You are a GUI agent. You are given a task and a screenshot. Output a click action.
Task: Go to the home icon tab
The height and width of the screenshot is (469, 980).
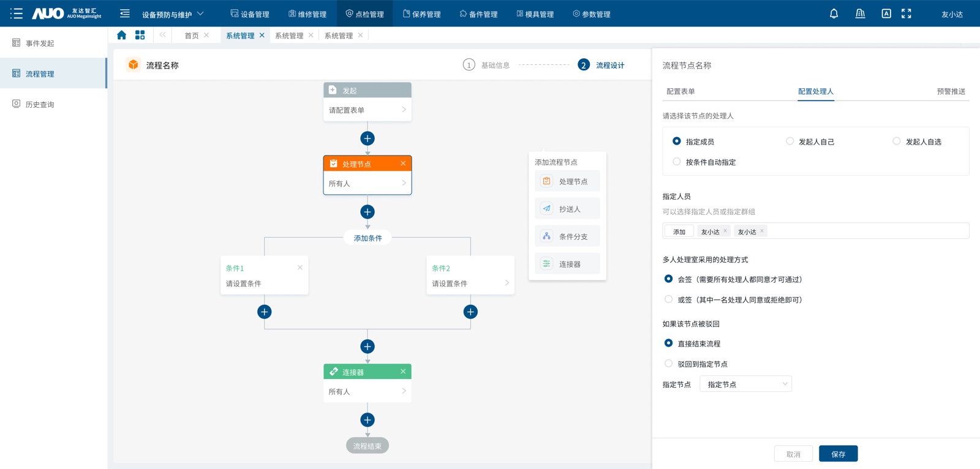click(x=121, y=35)
